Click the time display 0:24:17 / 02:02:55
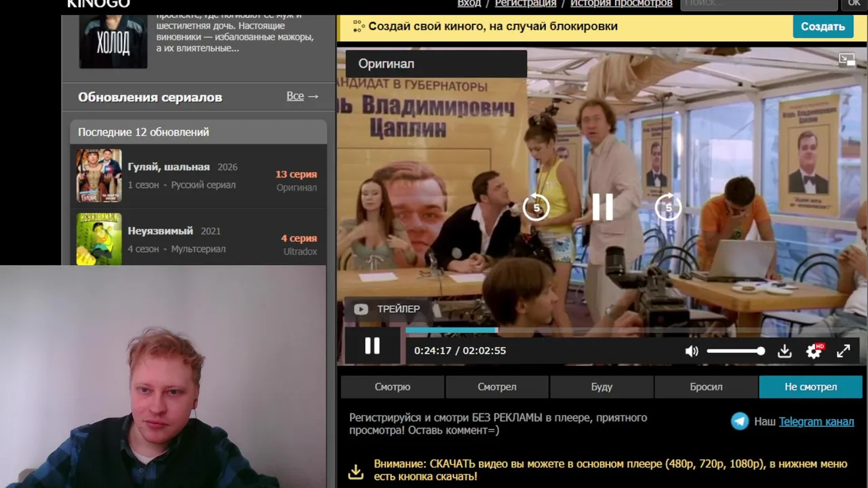The height and width of the screenshot is (488, 868). click(x=460, y=351)
